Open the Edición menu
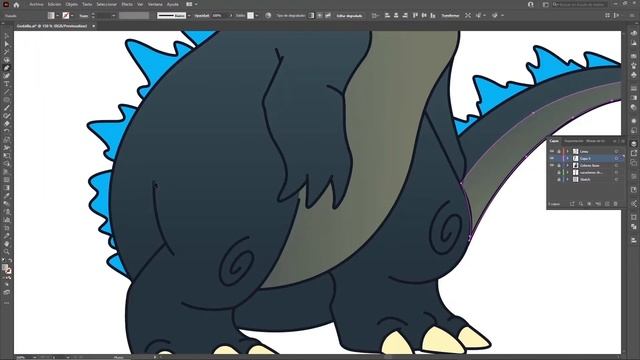 [55, 4]
